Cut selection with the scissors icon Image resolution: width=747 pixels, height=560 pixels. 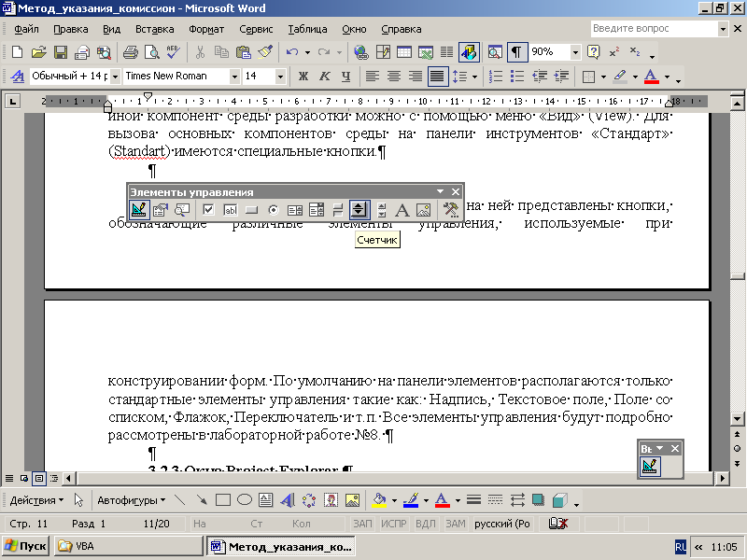[x=200, y=52]
